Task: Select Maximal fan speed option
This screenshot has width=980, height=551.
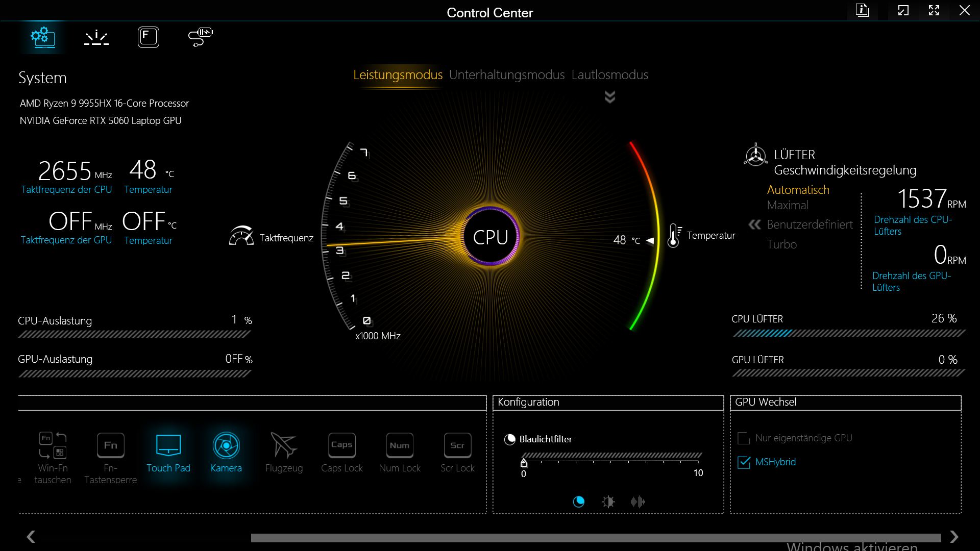Action: (x=788, y=205)
